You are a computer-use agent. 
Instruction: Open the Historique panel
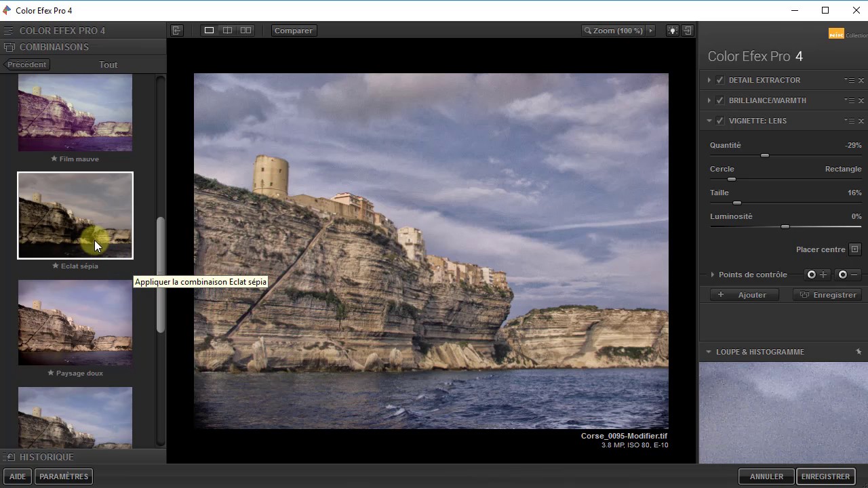coord(83,457)
